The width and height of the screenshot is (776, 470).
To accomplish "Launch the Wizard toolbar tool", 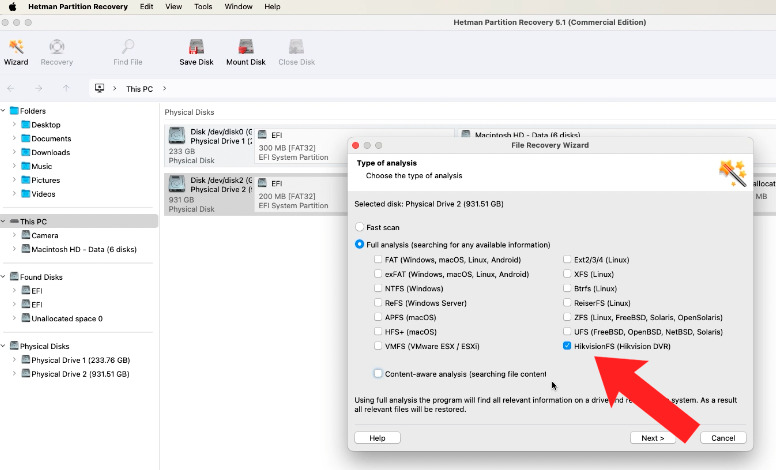I will click(x=16, y=53).
